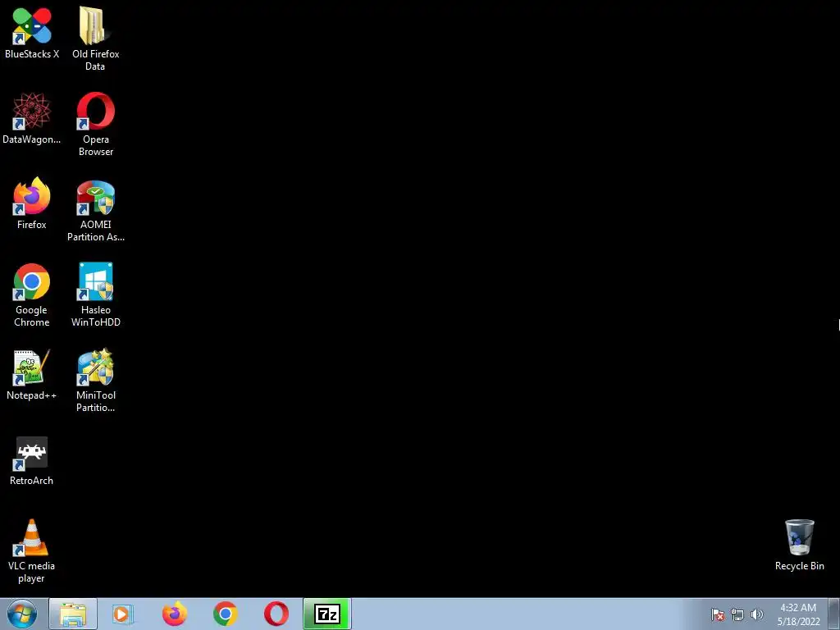Open the Windows Start menu
Viewport: 840px width, 630px height.
pos(22,614)
